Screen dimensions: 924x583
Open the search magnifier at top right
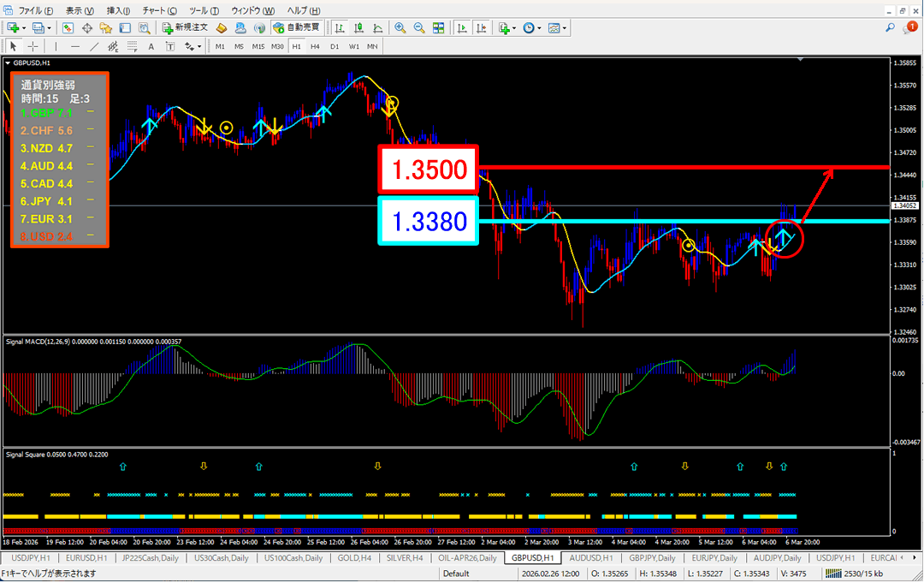[x=891, y=28]
